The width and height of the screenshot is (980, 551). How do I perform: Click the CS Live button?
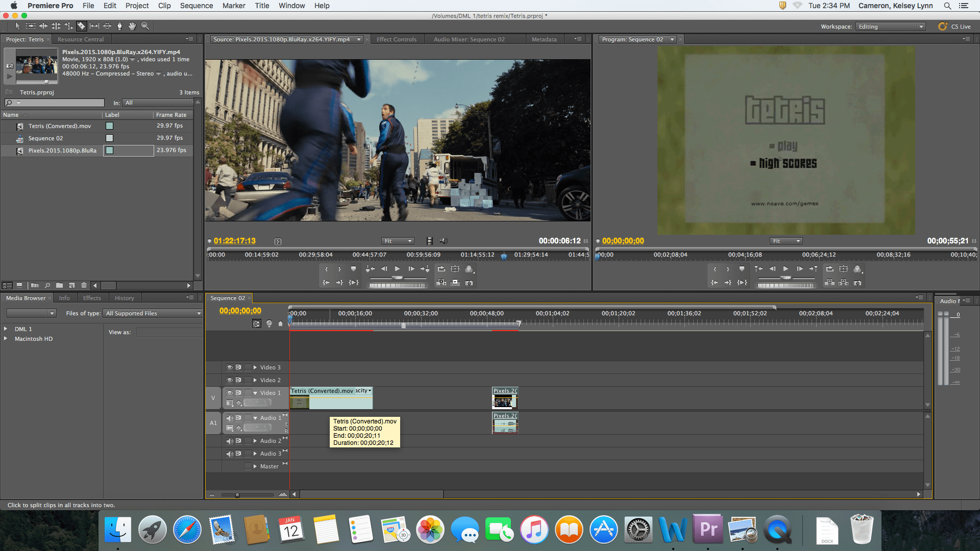(x=954, y=27)
